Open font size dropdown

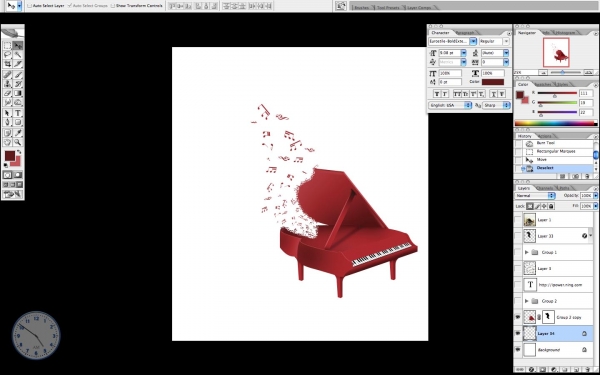click(x=464, y=53)
